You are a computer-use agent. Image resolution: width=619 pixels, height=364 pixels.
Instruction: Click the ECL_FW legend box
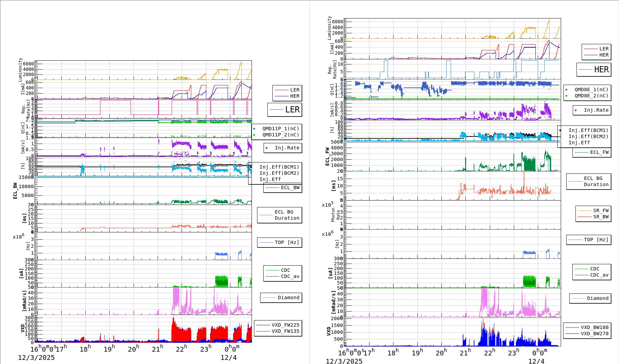592,152
